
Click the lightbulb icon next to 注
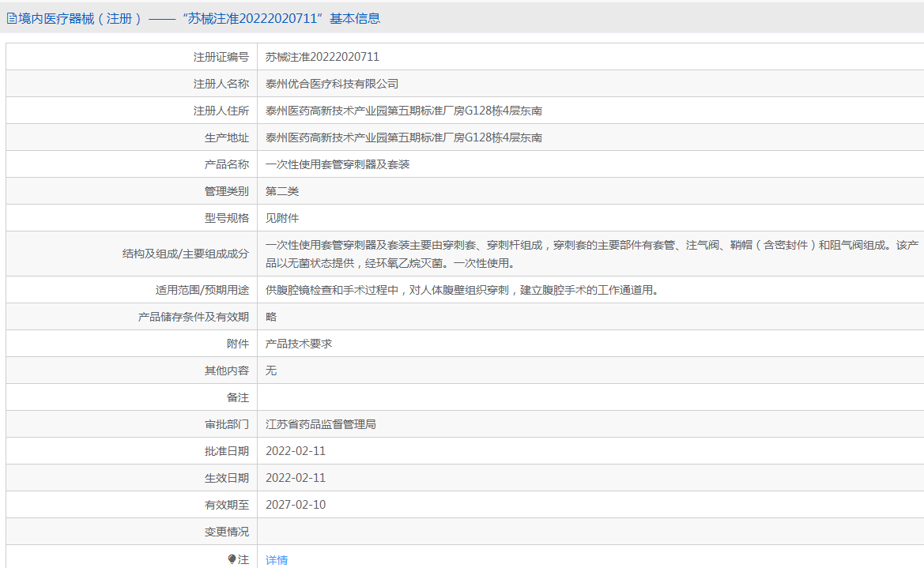pos(232,559)
